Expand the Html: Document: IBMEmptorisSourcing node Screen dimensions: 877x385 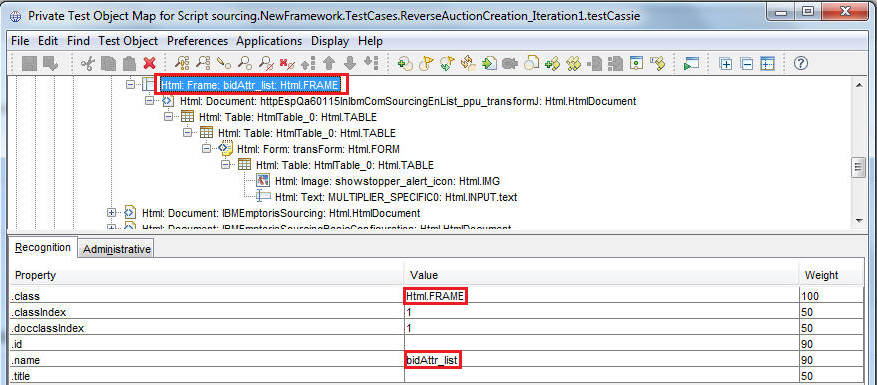(111, 213)
